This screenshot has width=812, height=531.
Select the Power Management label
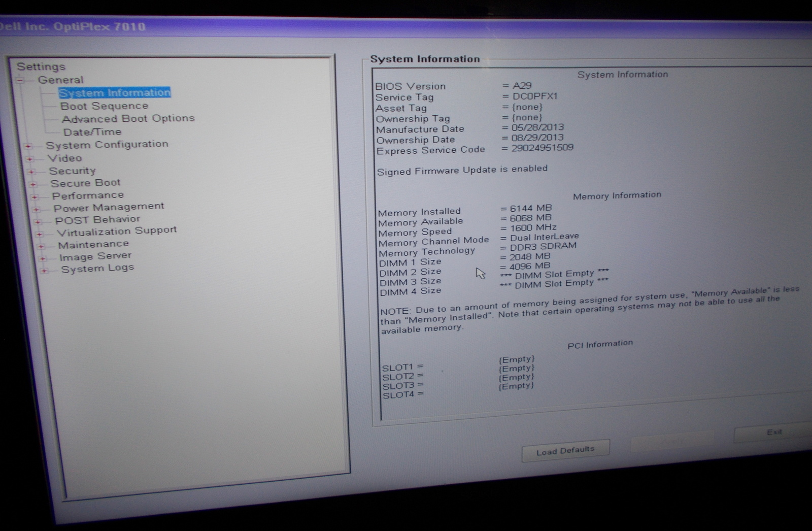coord(109,207)
